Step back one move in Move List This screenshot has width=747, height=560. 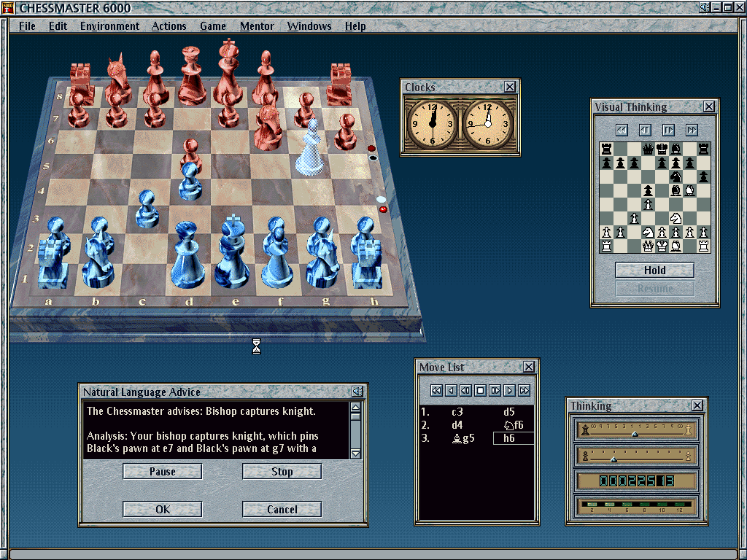point(451,391)
